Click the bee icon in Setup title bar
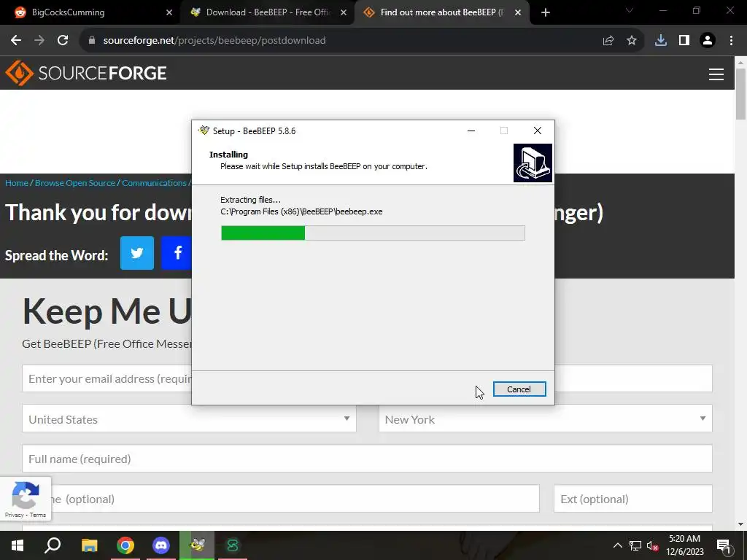 click(204, 131)
